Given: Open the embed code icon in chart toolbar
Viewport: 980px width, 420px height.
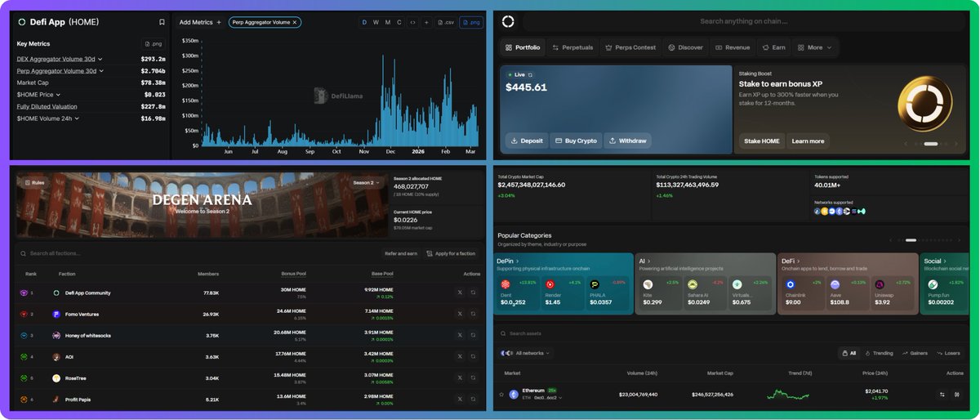Looking at the screenshot, I should (x=412, y=22).
